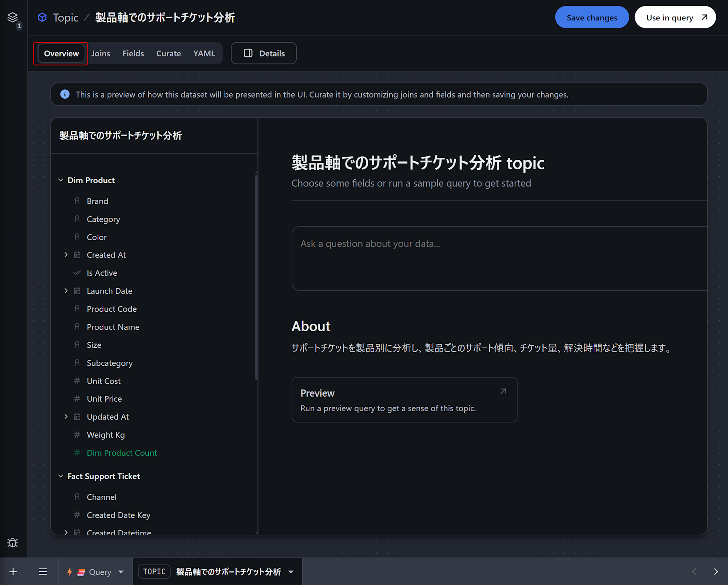Go to next tab with right arrow

point(716,572)
